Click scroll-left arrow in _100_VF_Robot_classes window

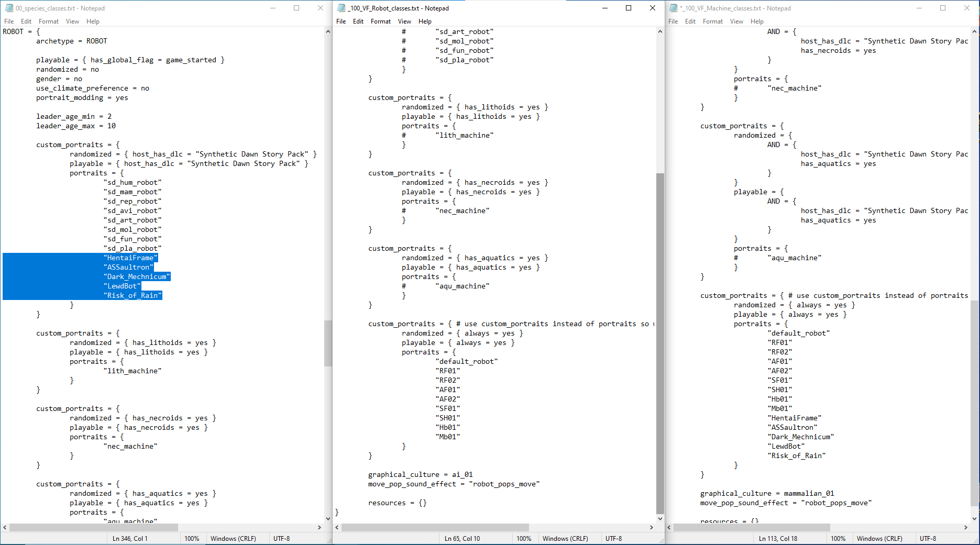coord(337,527)
